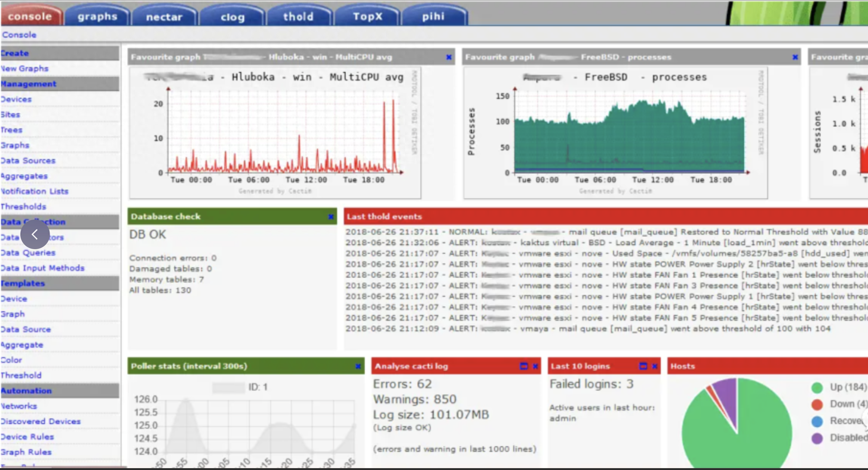Click the Console breadcrumb link
Screen dimensions: 868x470
(x=19, y=35)
